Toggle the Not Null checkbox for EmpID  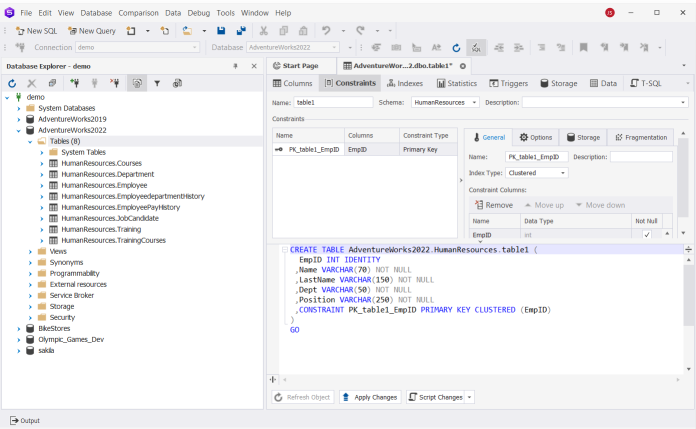(x=647, y=234)
